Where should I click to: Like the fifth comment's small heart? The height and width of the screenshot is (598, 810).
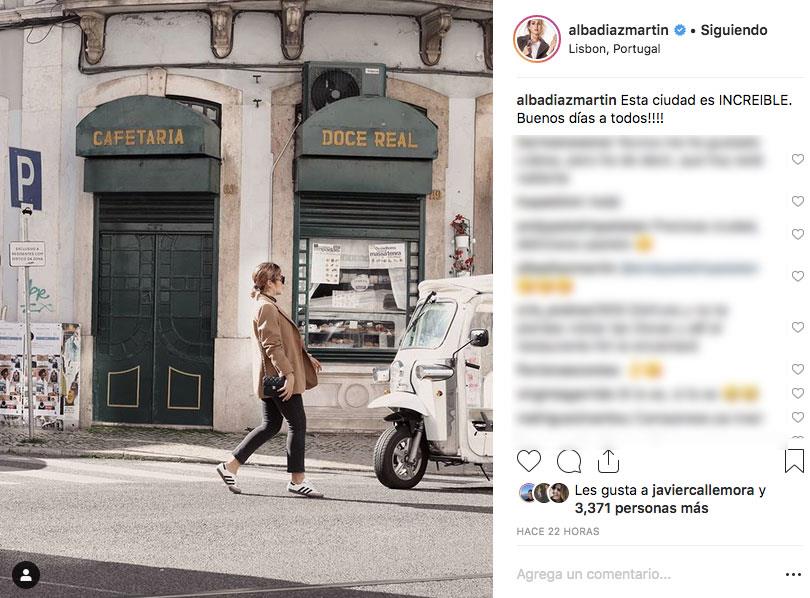798,327
